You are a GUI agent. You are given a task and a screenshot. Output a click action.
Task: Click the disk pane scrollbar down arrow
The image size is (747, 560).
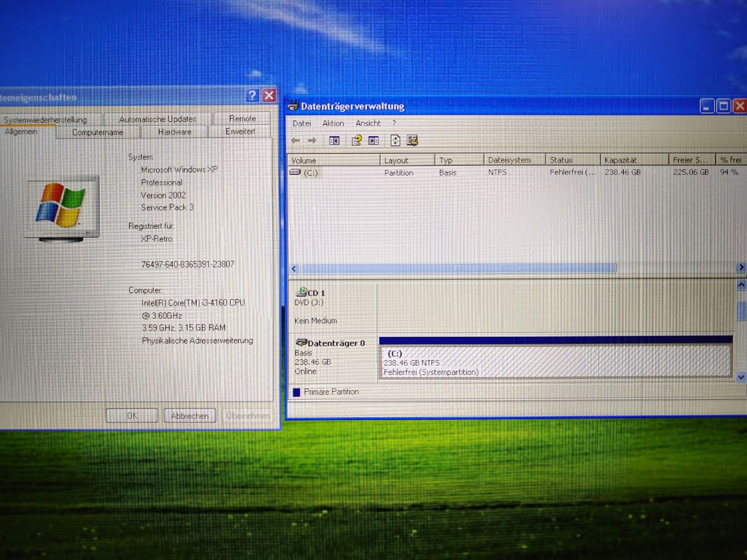(x=742, y=377)
